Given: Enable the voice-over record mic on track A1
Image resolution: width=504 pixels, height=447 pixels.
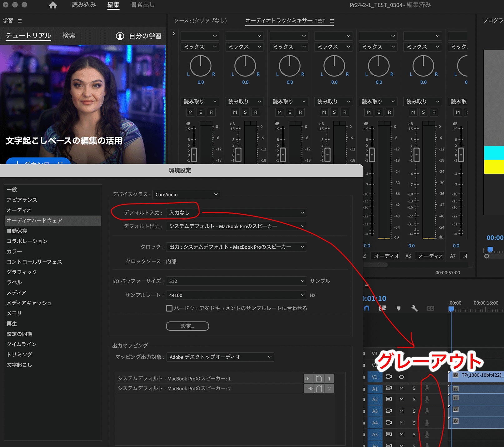Looking at the screenshot, I should tap(427, 388).
